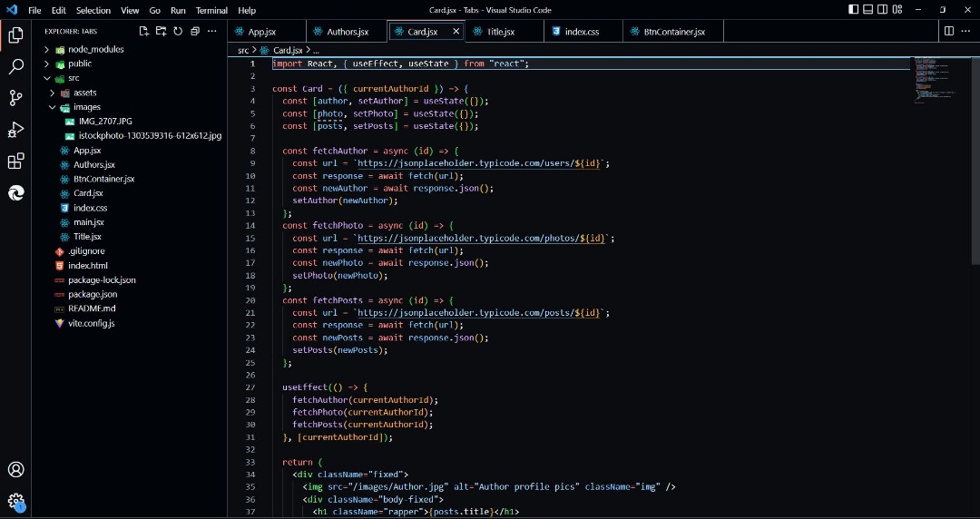Open the Explorer view in activity bar
The height and width of the screenshot is (519, 980).
tap(15, 35)
